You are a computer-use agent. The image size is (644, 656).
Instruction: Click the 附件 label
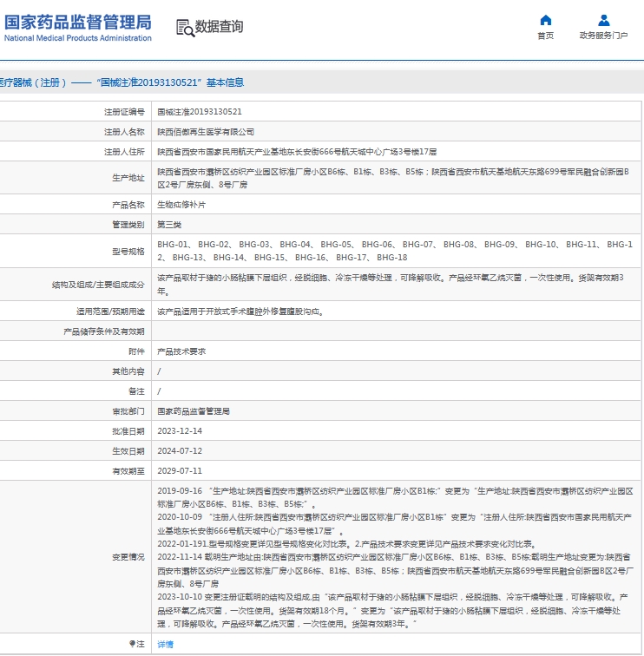coord(136,351)
